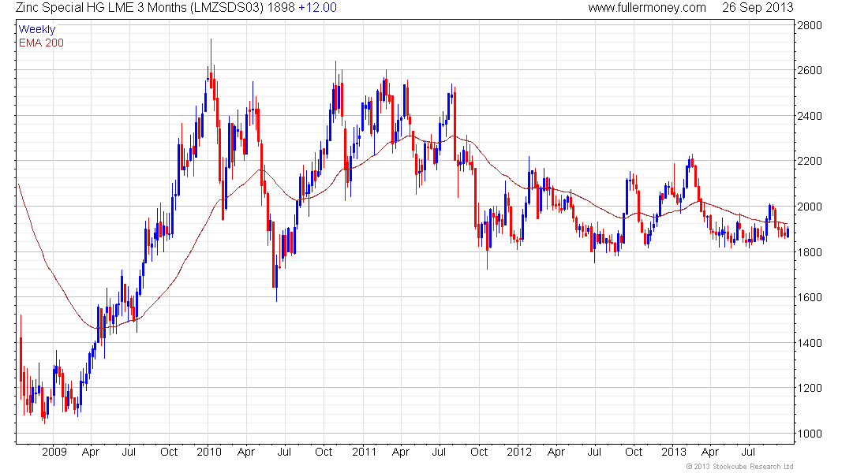Click 'Jul' label between 2010 and 2011
The height and width of the screenshot is (473, 868).
pyautogui.click(x=284, y=452)
